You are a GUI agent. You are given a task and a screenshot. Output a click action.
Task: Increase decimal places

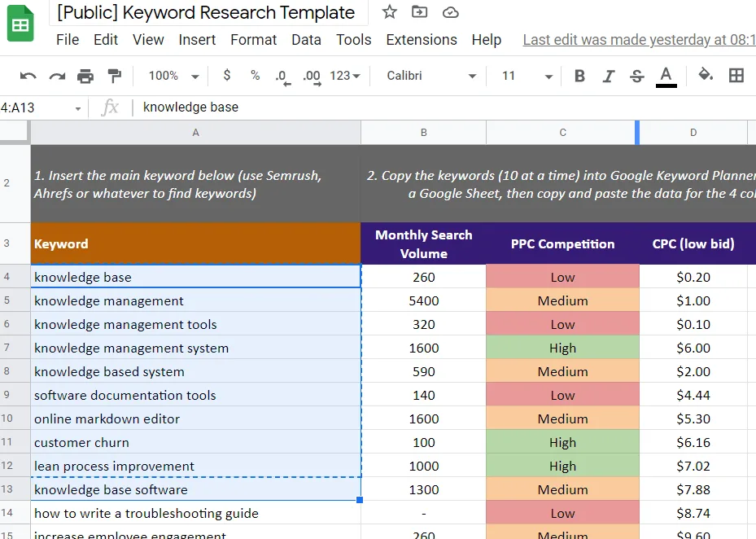312,77
